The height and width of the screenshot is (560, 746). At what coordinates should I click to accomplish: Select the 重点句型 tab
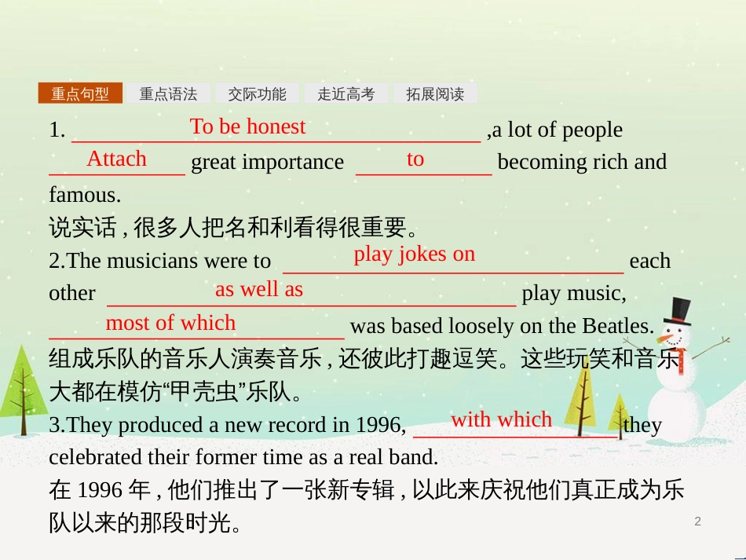80,93
